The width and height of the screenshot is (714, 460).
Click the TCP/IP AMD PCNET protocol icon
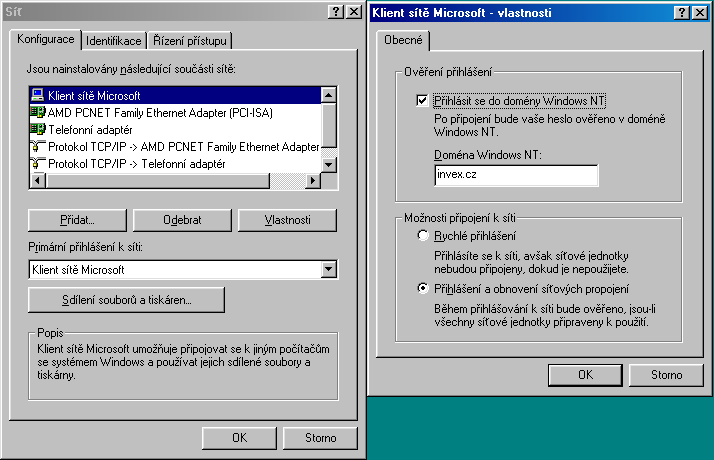click(37, 147)
